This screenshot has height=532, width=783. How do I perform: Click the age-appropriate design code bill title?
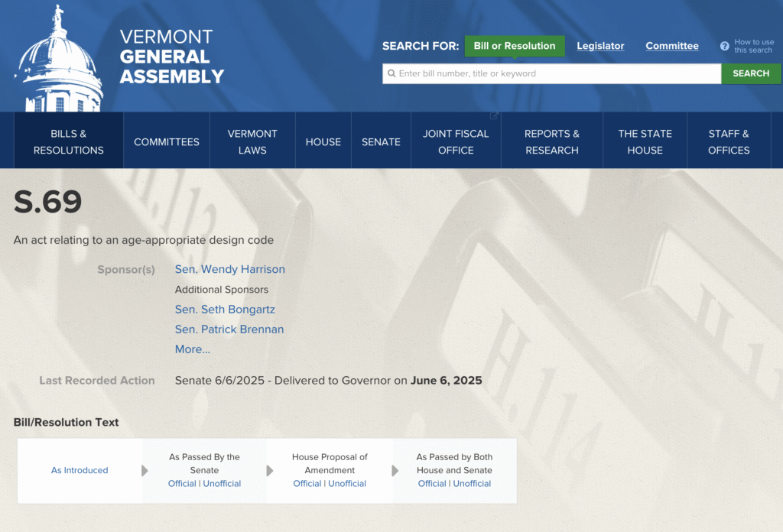tap(144, 240)
